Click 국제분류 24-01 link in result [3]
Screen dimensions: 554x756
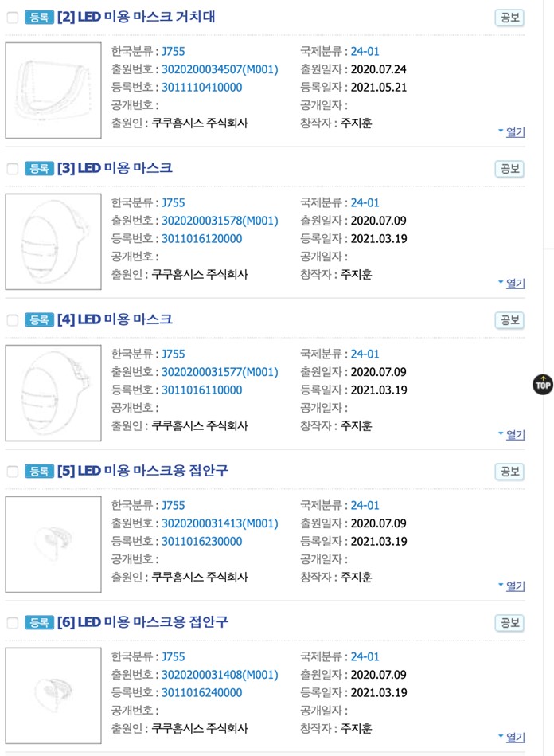click(x=365, y=202)
